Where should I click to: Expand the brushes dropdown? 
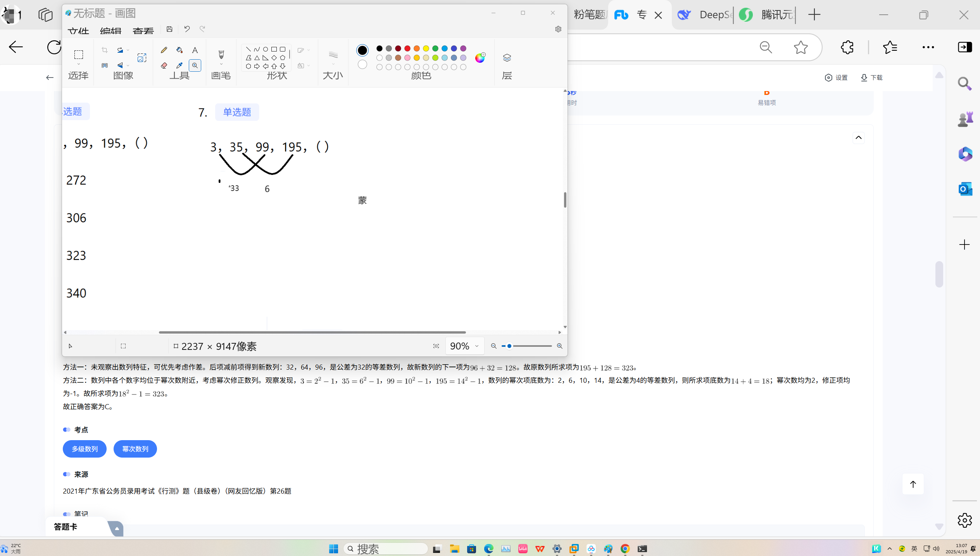pos(221,65)
